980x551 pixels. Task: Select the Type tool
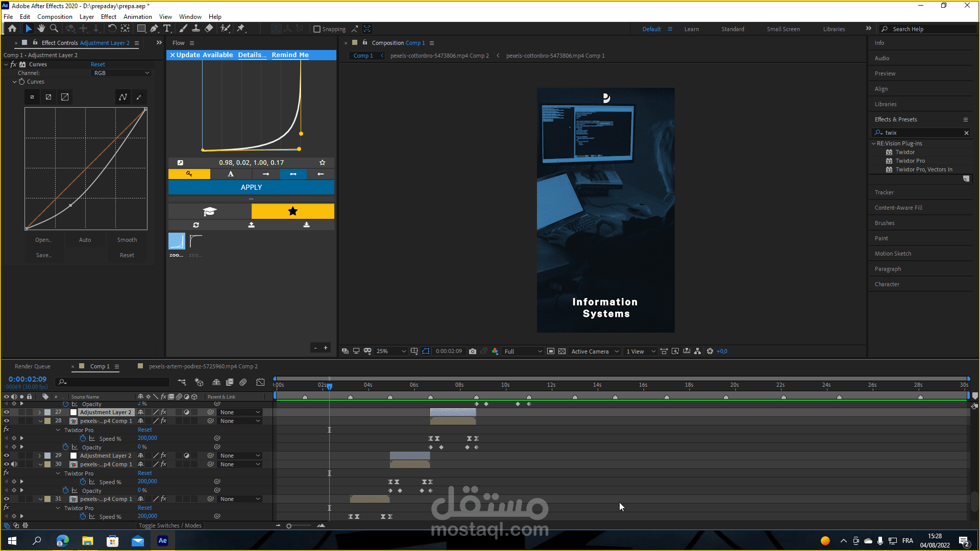(x=167, y=29)
